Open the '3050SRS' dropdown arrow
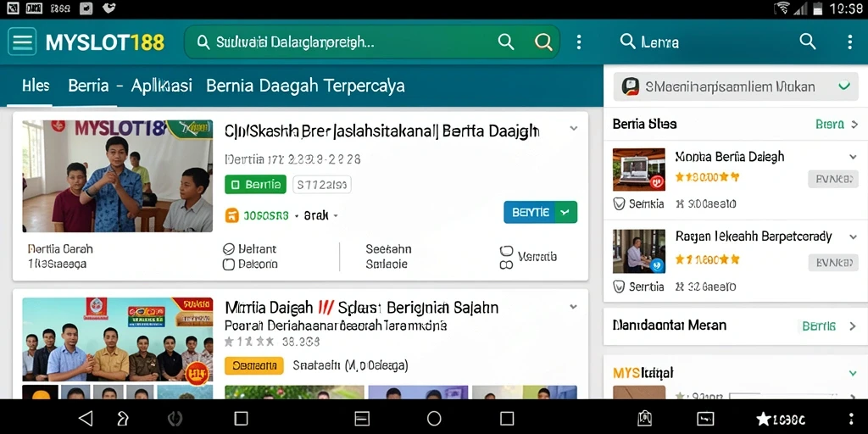Image resolution: width=868 pixels, height=434 pixels. (297, 216)
